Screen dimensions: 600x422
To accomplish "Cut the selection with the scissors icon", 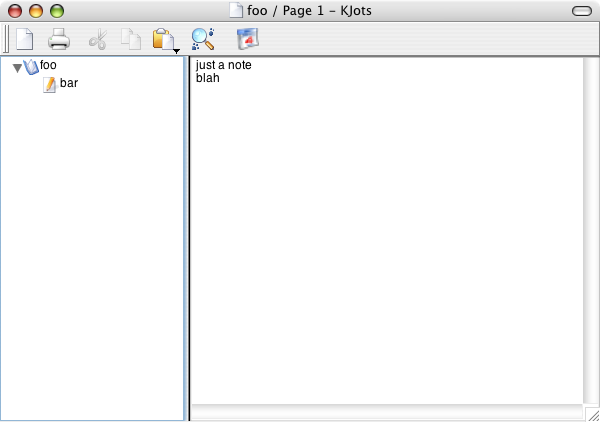I will tap(98, 39).
